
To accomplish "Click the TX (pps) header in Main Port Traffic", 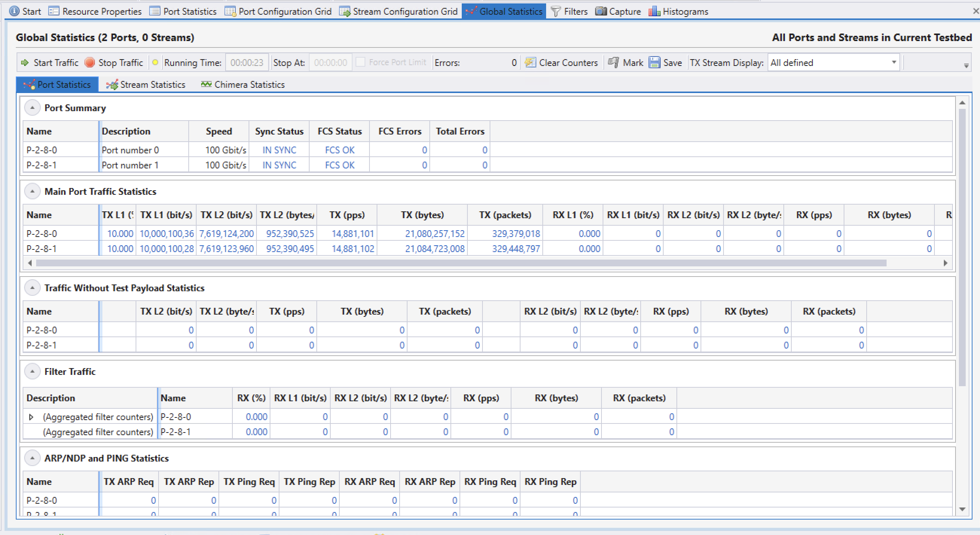I will click(347, 215).
